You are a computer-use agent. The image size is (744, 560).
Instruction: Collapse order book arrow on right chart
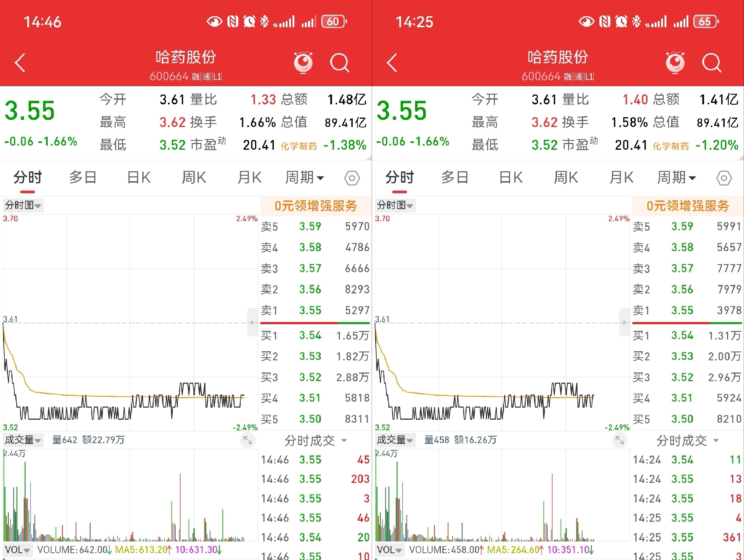(624, 323)
